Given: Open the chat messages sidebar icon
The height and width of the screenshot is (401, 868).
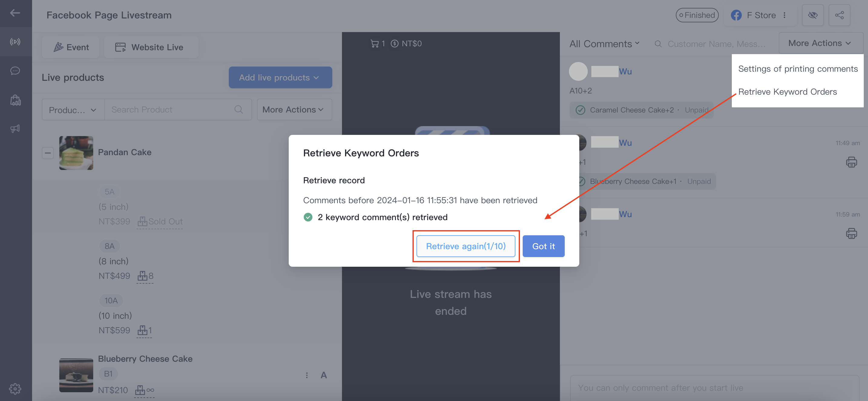Looking at the screenshot, I should tap(15, 71).
